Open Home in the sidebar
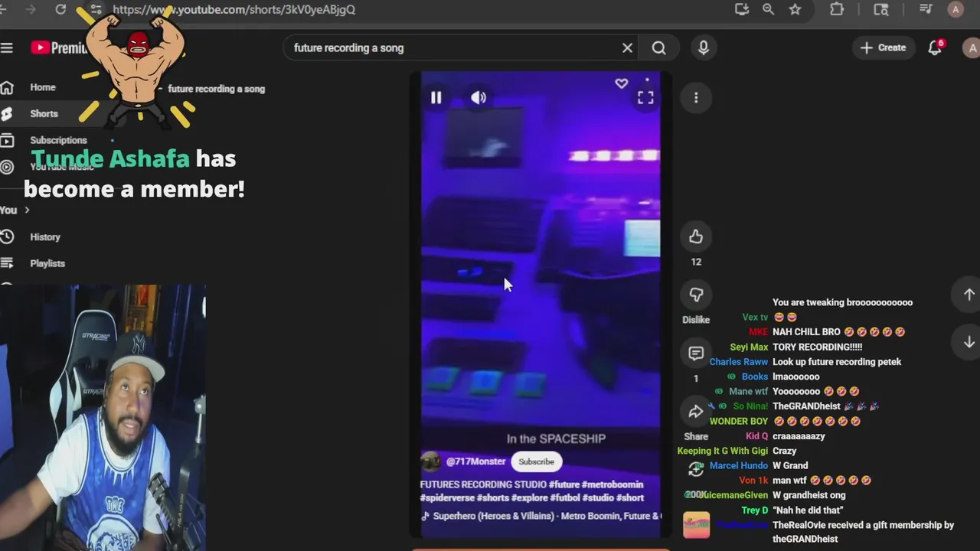Screen dimensions: 980x551 [x=43, y=87]
